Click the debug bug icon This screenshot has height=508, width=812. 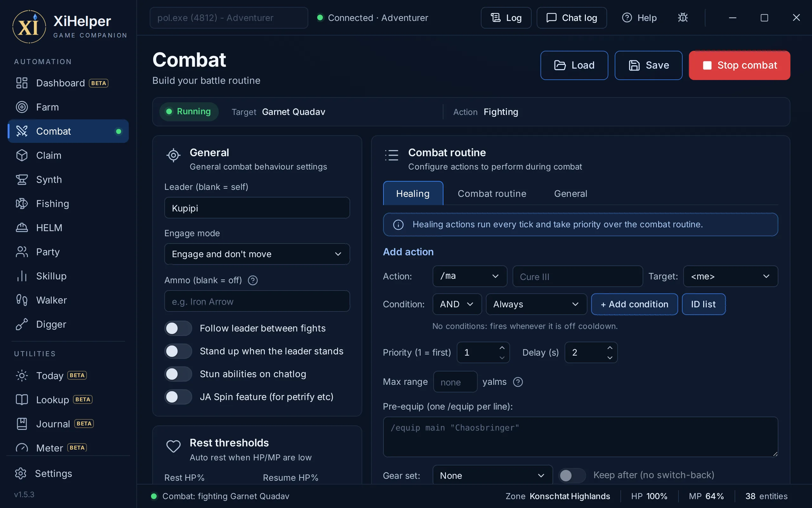click(683, 17)
